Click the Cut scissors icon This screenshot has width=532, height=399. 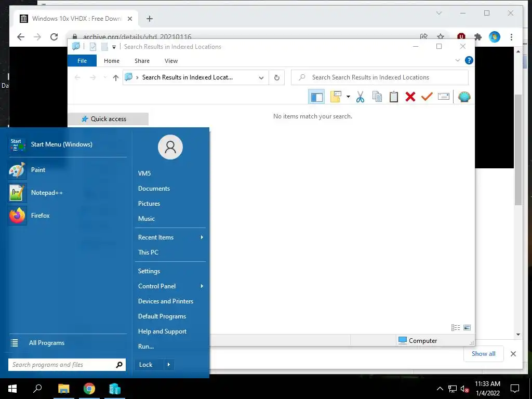pyautogui.click(x=361, y=97)
